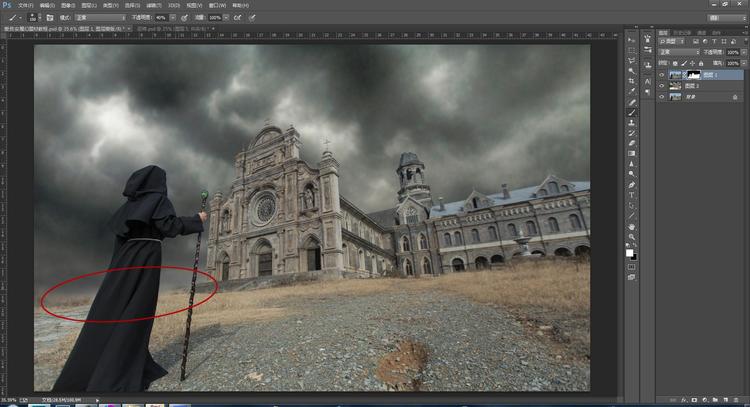Open layer blend mode dropdown
Viewport: 750px width, 407px height.
click(x=679, y=52)
